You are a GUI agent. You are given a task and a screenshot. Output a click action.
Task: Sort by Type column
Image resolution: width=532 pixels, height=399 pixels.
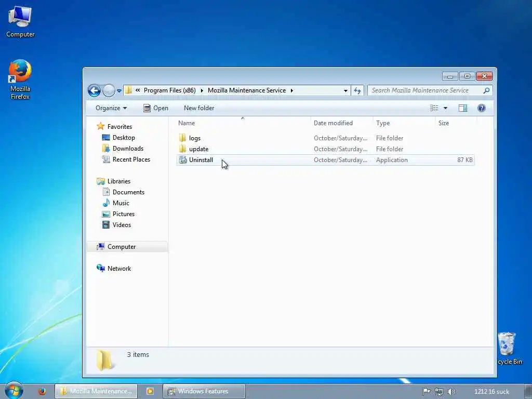tap(404, 123)
